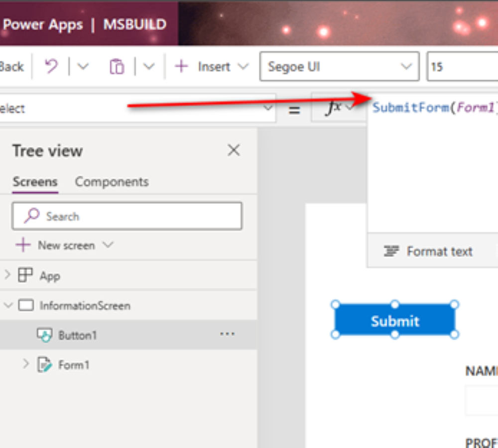Click the search magnifier in Tree view
Viewport: 498px width, 448px height.
(x=31, y=216)
